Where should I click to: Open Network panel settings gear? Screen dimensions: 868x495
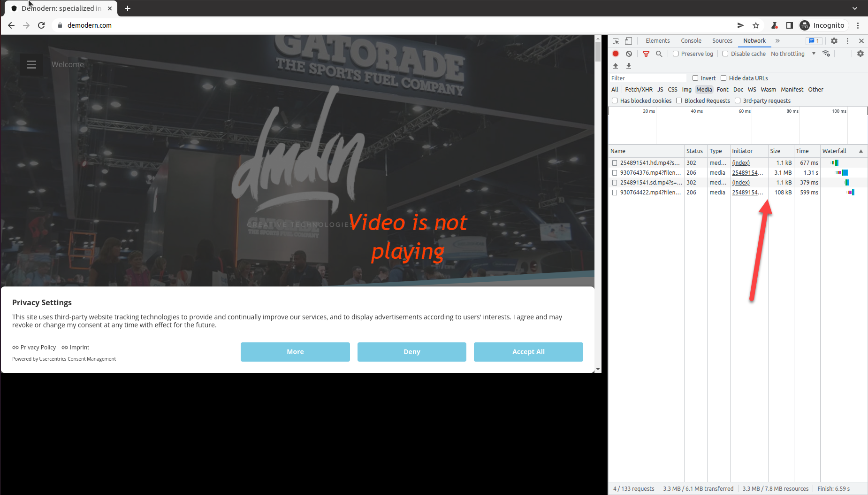point(860,54)
